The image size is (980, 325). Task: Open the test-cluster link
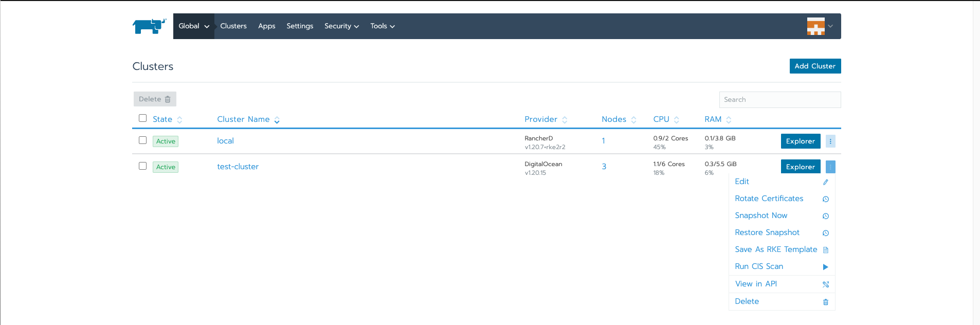(238, 167)
